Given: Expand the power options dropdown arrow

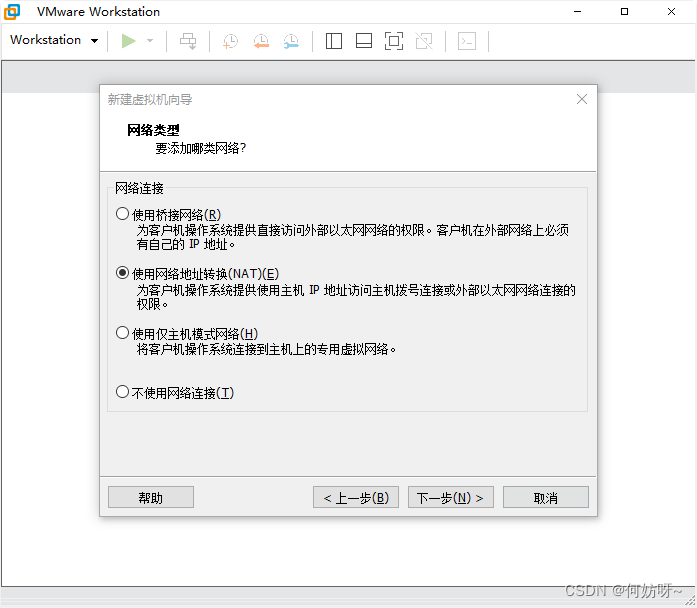Looking at the screenshot, I should pyautogui.click(x=150, y=41).
